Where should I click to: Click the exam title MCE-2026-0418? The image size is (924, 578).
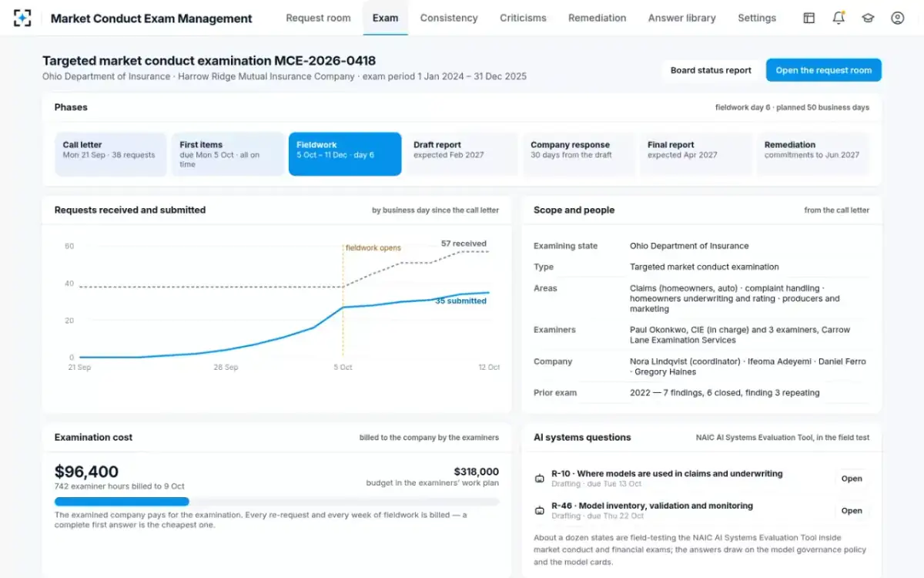pyautogui.click(x=209, y=60)
